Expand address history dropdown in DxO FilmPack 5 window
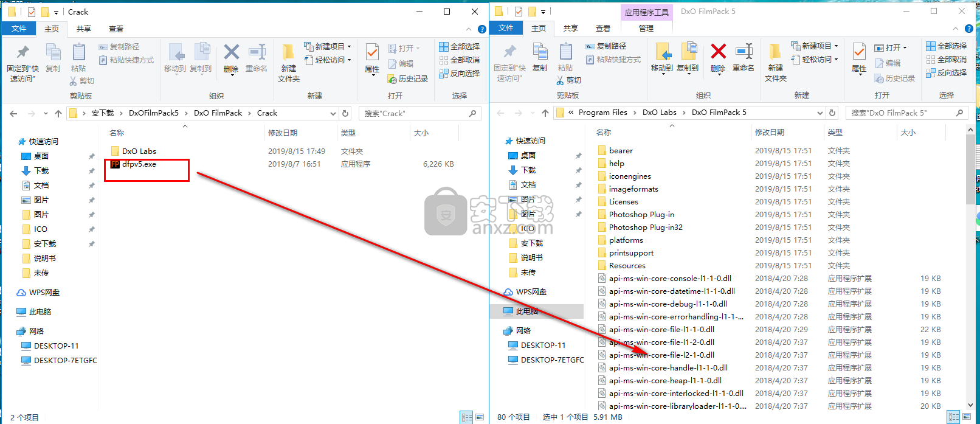 pyautogui.click(x=820, y=113)
